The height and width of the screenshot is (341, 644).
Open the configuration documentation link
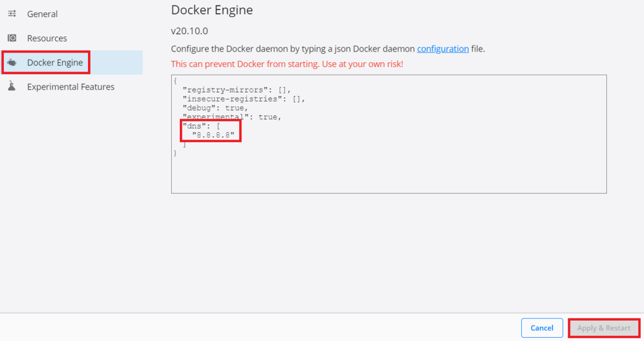443,48
